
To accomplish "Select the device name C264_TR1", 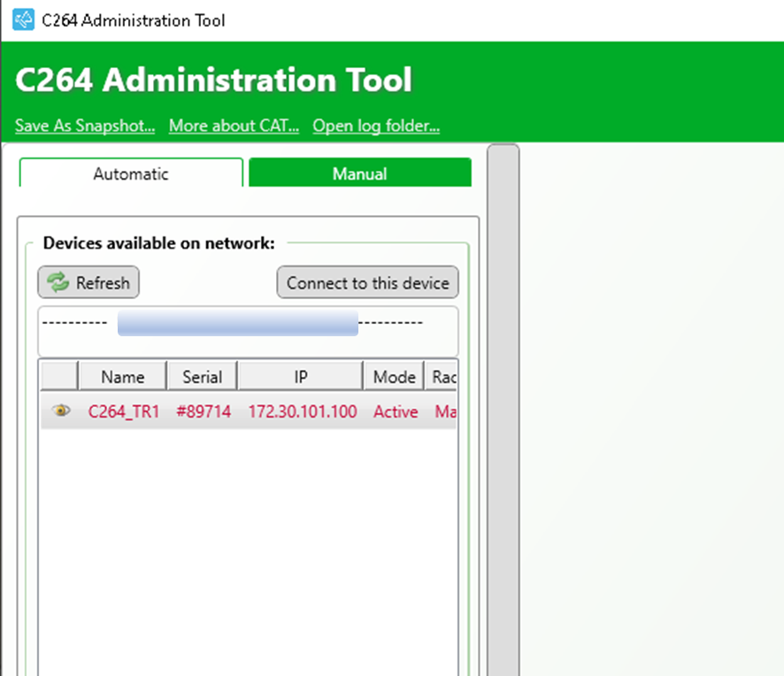I will tap(124, 411).
